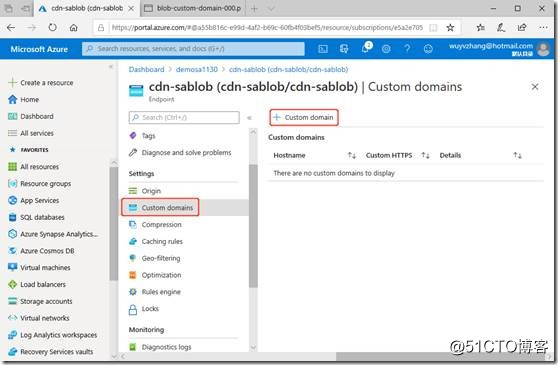Open Virtual machines in sidebar
Image resolution: width=558 pixels, height=365 pixels.
tap(39, 268)
